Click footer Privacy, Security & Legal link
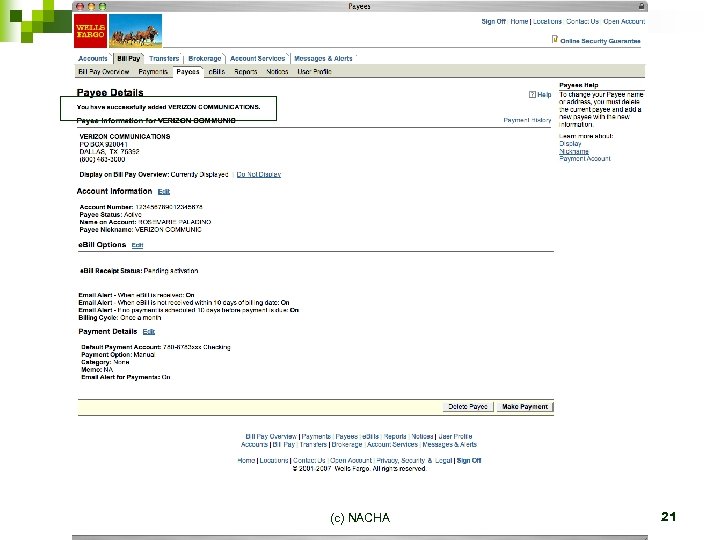Screen dimensions: 720x540 click(x=414, y=461)
